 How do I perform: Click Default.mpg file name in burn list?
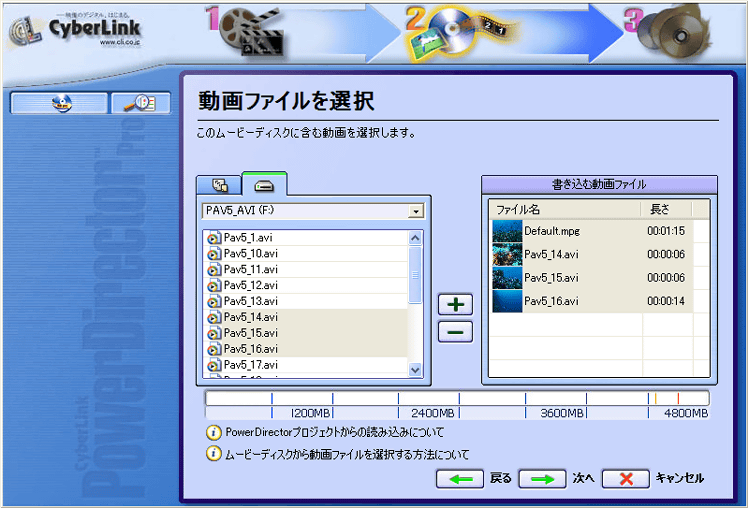click(x=552, y=231)
